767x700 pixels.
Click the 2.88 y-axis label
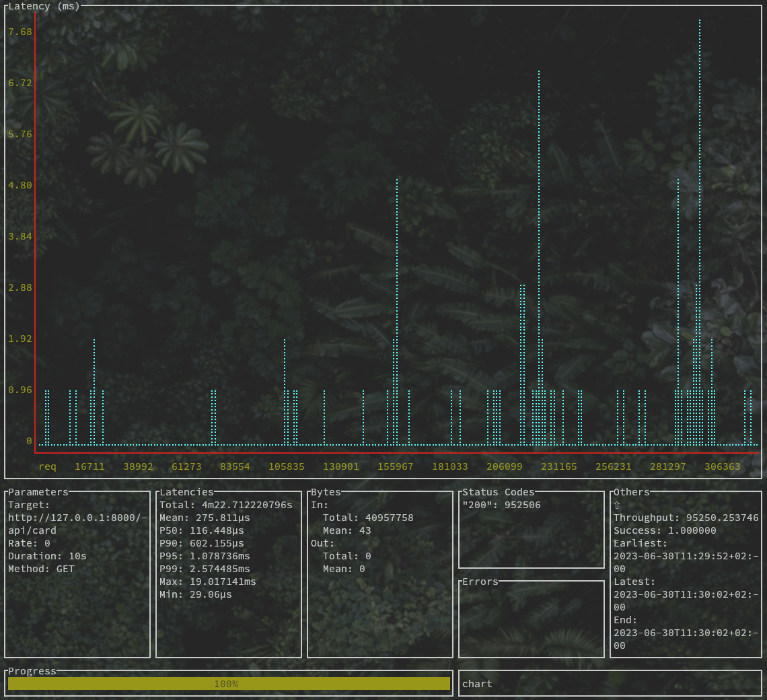(x=20, y=287)
